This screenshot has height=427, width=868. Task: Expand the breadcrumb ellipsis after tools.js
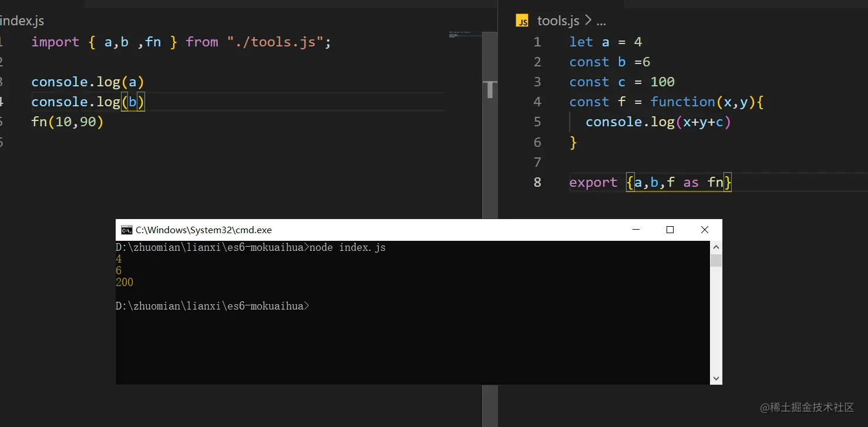601,21
